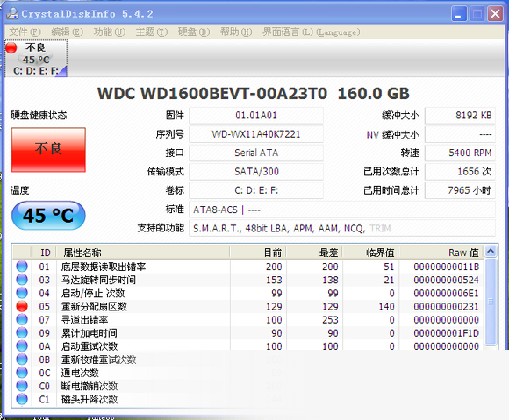509x420 pixels.
Task: Click blue status icon for ID 0B
Action: click(x=22, y=359)
